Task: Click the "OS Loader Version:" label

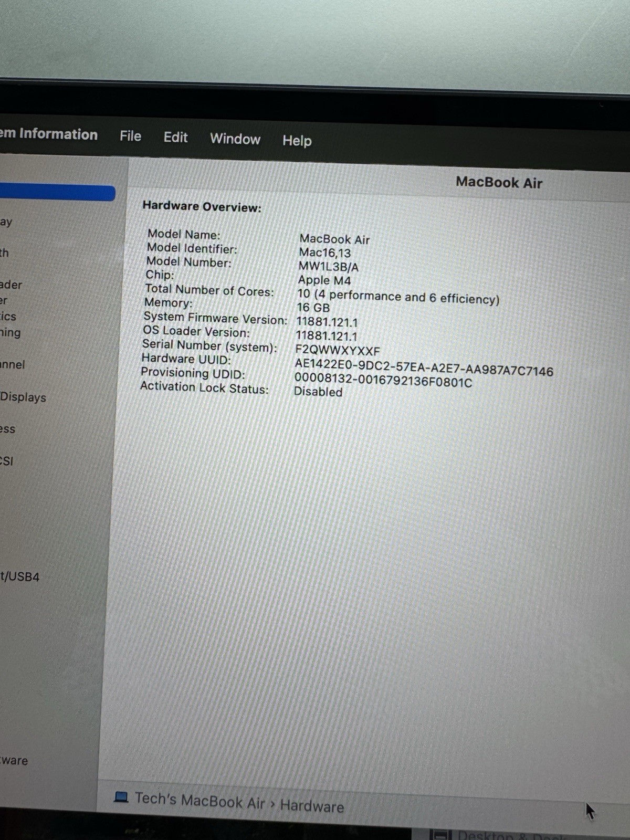Action: coord(196,332)
